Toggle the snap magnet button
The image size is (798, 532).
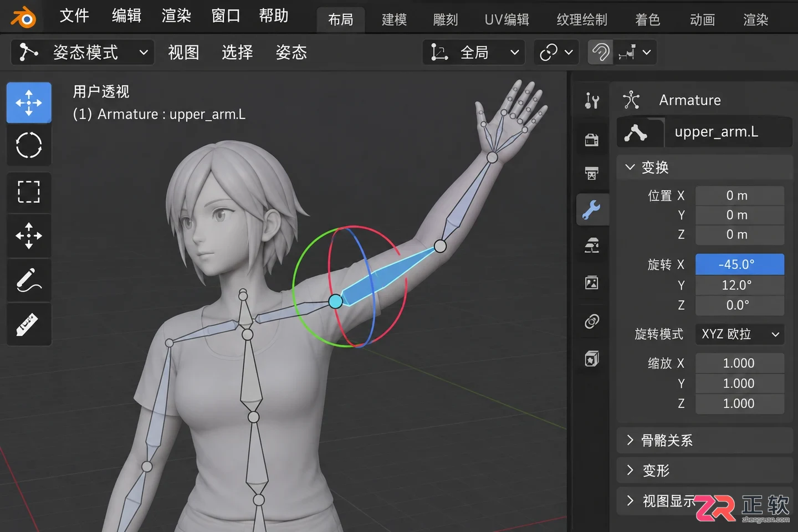point(600,52)
